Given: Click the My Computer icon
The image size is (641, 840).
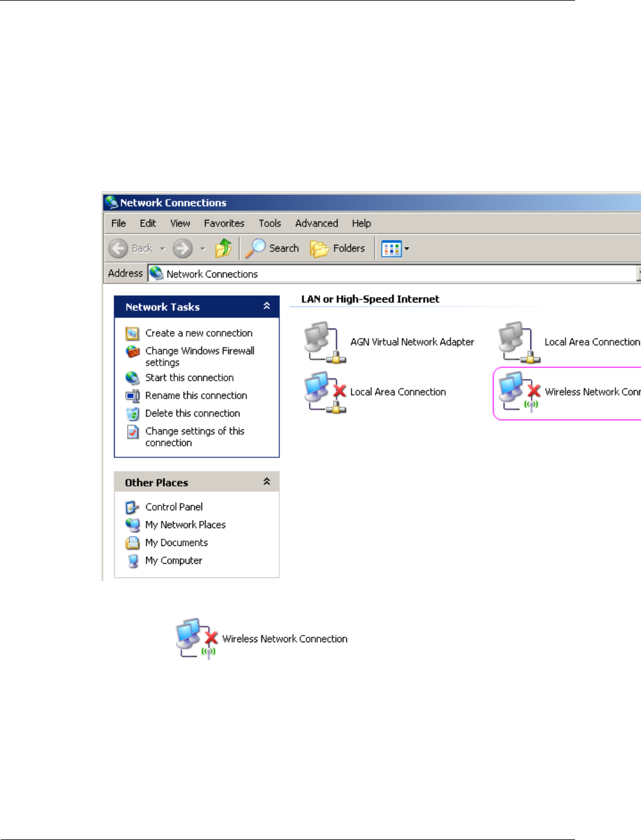Looking at the screenshot, I should pyautogui.click(x=132, y=561).
